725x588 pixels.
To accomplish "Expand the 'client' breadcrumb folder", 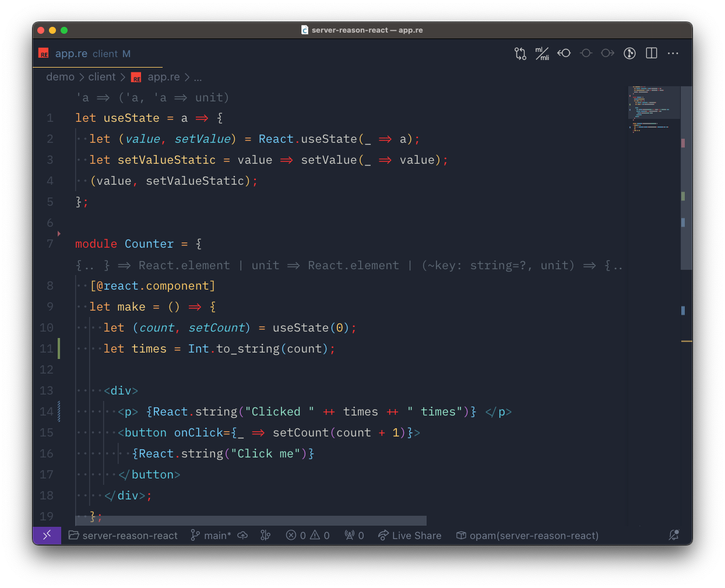I will (x=102, y=77).
